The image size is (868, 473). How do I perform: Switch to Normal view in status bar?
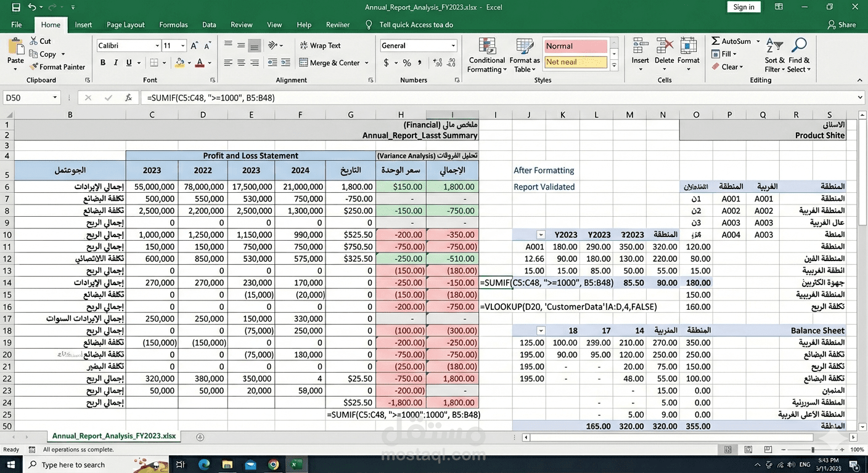(728, 450)
